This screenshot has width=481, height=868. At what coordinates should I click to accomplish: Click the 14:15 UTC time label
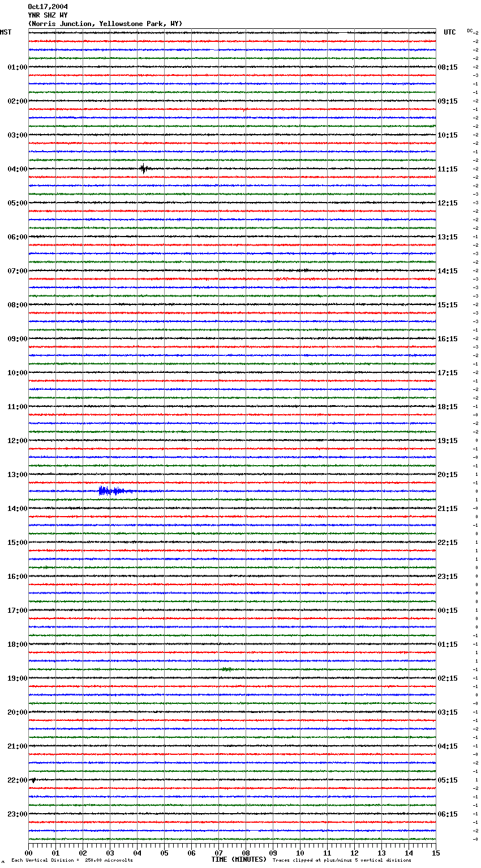(x=448, y=271)
